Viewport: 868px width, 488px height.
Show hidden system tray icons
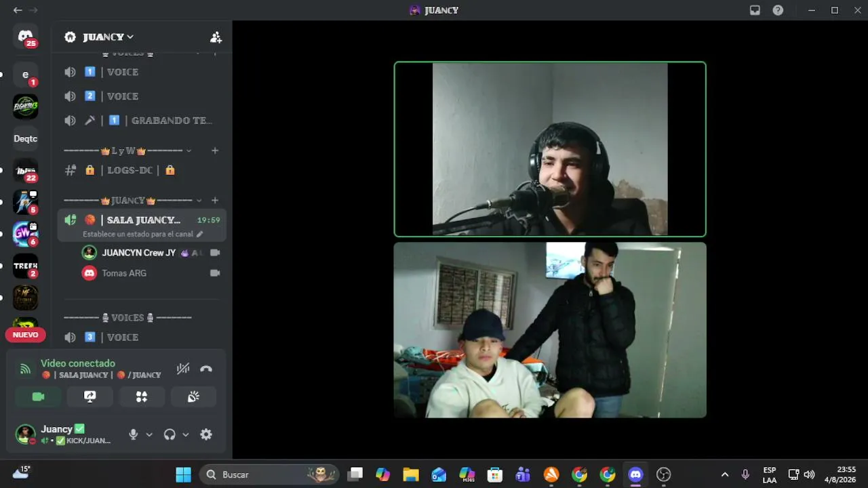724,474
